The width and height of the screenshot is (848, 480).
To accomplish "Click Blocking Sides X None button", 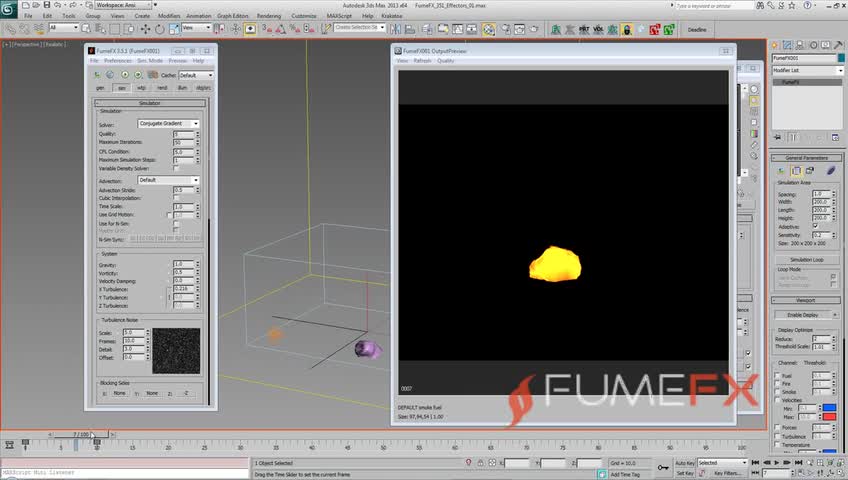I will coord(120,393).
